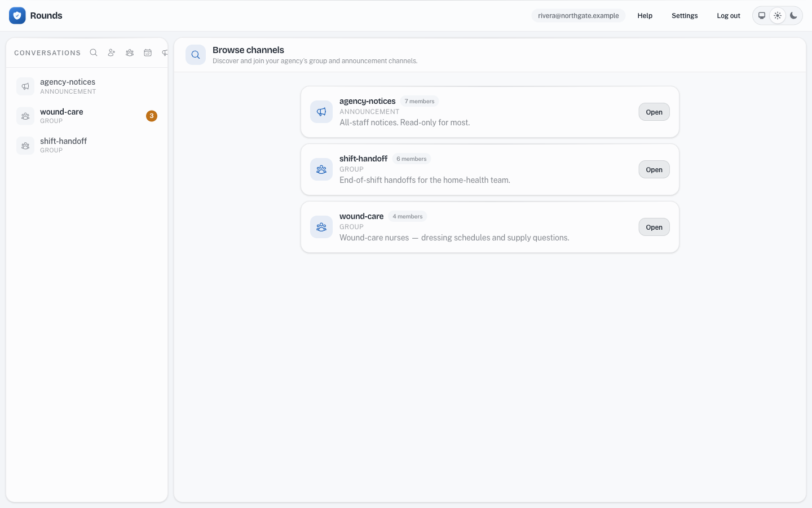The image size is (812, 508).
Task: Click the Rounds shield logo
Action: point(17,16)
